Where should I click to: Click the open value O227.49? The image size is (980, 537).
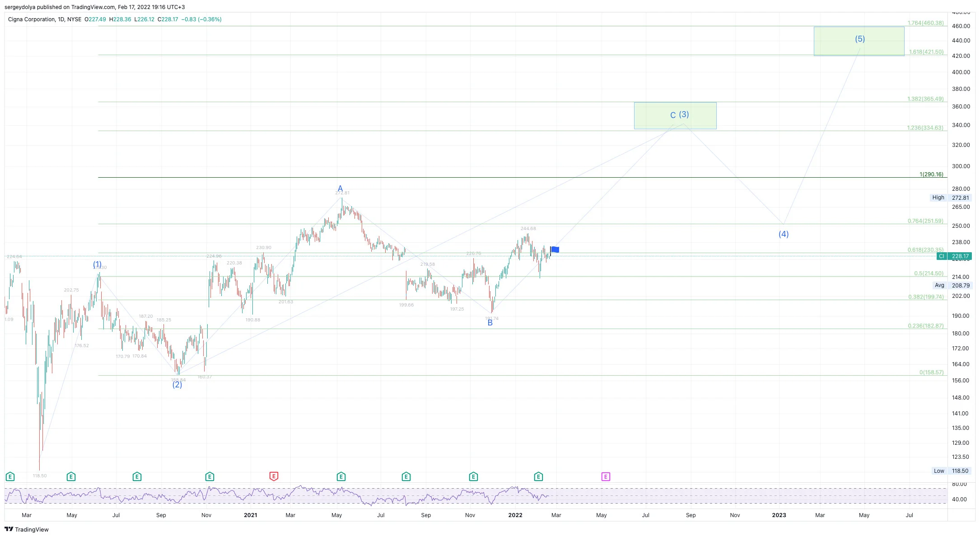(x=95, y=19)
